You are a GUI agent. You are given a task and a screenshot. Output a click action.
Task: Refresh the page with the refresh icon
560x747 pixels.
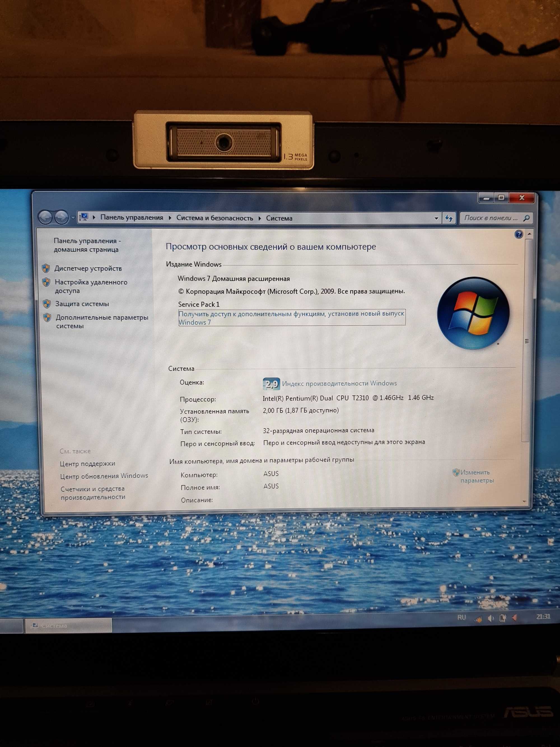pos(449,218)
